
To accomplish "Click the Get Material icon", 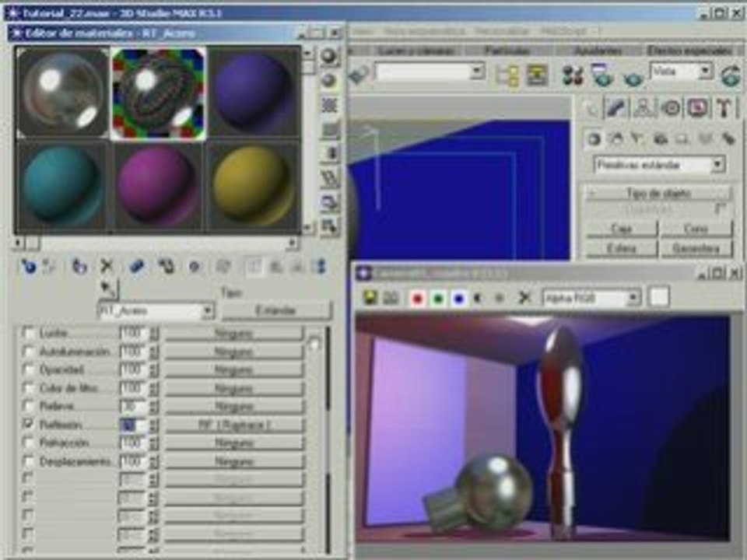I will click(x=28, y=266).
